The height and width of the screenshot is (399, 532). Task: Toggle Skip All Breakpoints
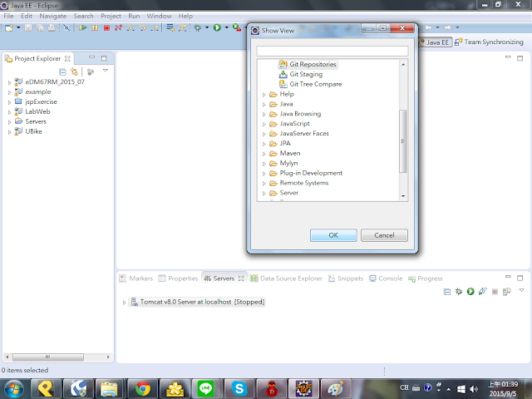pyautogui.click(x=66, y=27)
